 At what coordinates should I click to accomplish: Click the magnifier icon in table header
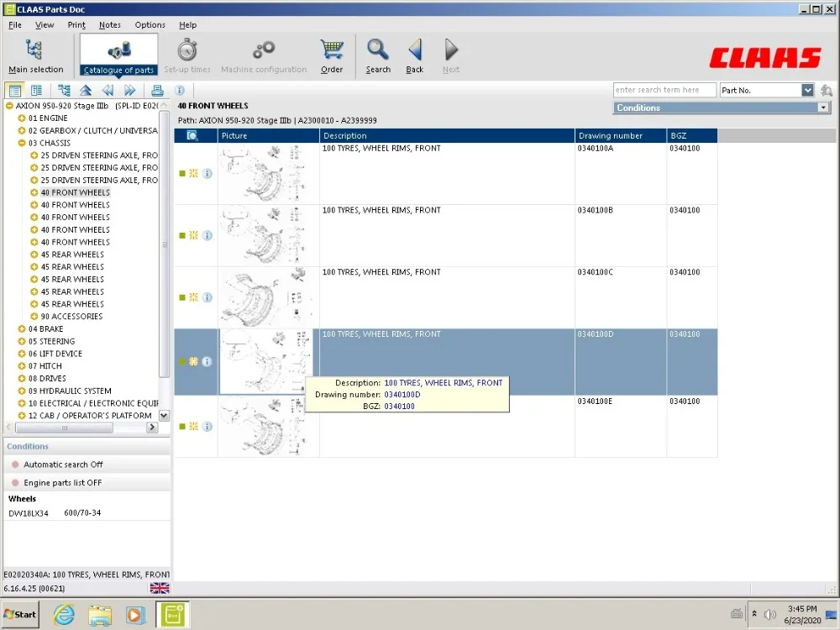tap(192, 135)
